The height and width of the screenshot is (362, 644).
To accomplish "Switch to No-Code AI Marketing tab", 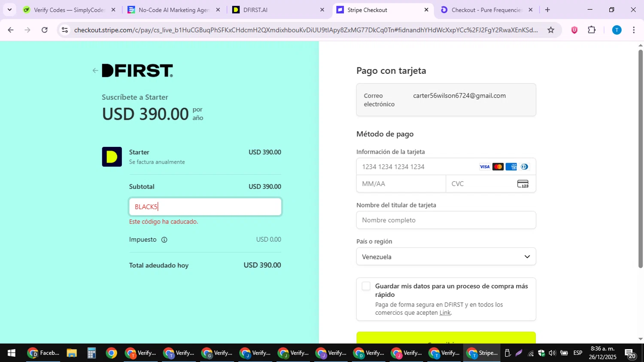I will (174, 9).
